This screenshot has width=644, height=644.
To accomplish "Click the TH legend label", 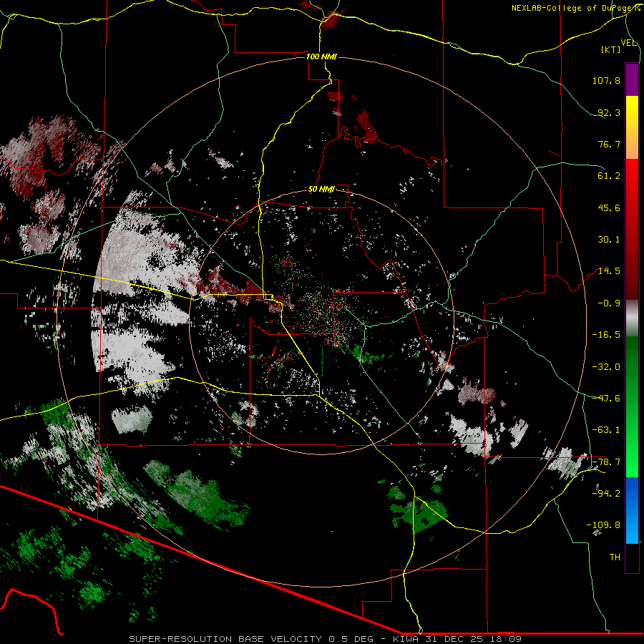I will (615, 557).
